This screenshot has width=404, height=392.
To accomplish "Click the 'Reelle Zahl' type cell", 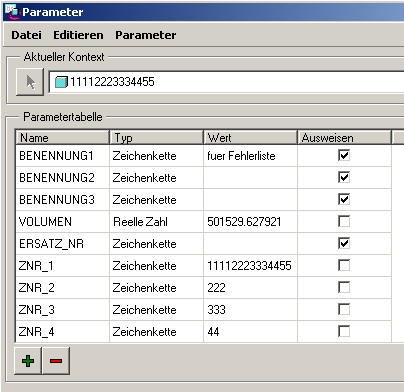I will click(x=156, y=222).
